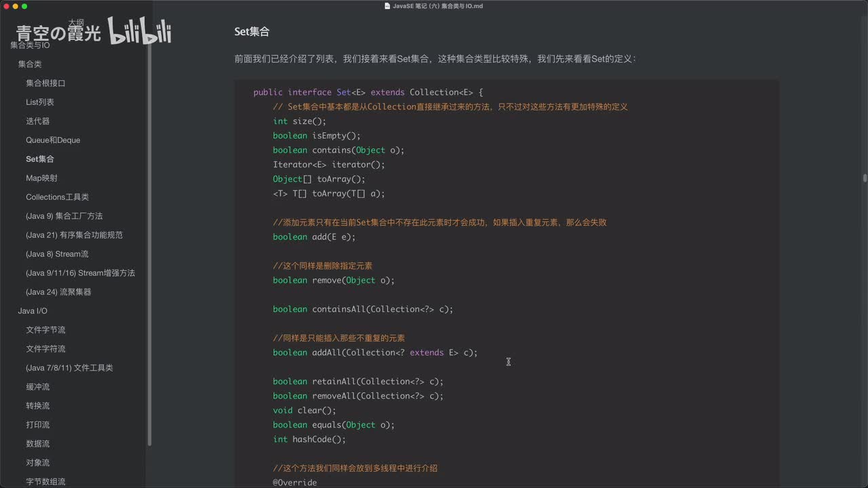Screen dimensions: 868x488
Task: Click 'void clear();' code line
Action: [304, 410]
